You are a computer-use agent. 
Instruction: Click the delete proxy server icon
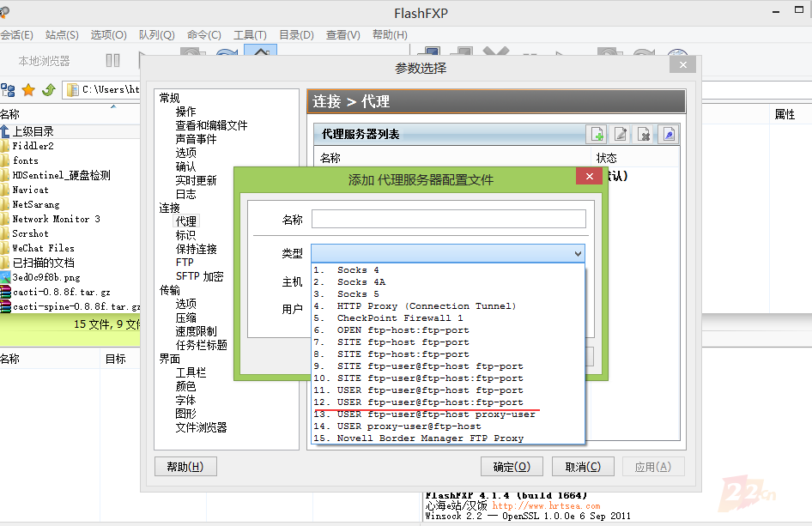tap(645, 135)
